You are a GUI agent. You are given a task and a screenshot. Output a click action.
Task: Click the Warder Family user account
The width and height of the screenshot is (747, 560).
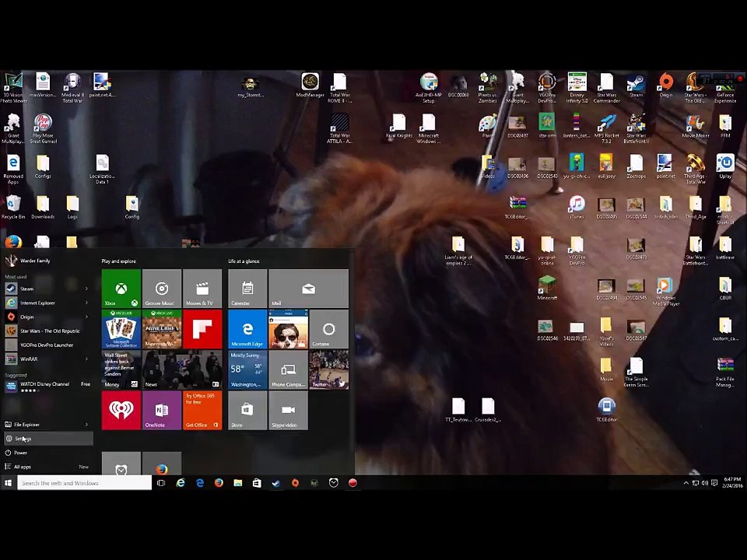(29, 261)
